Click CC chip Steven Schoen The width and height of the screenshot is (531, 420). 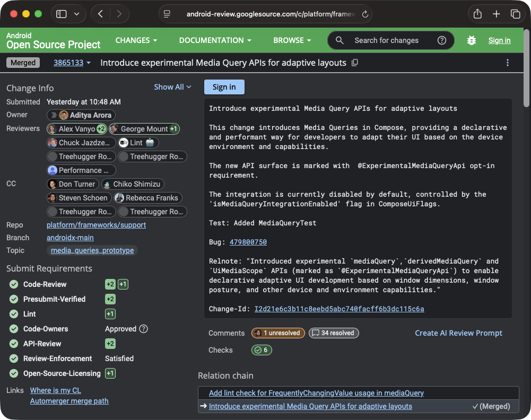tap(79, 198)
